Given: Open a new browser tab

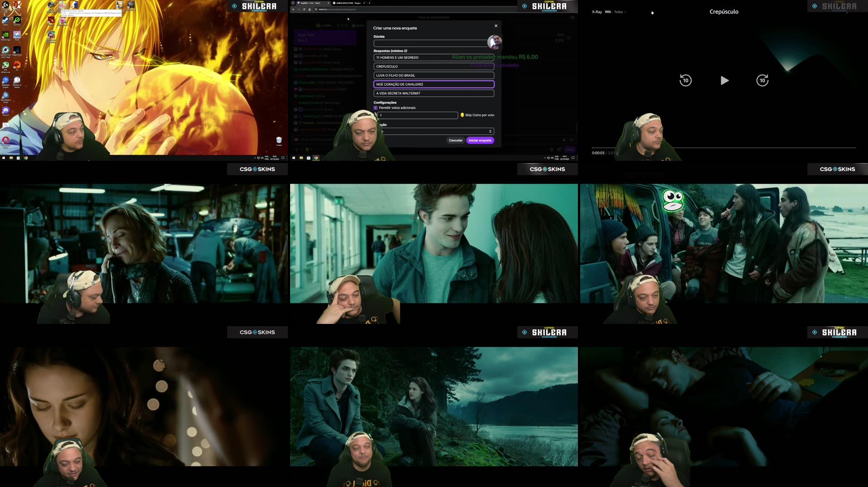Looking at the screenshot, I should (x=369, y=3).
